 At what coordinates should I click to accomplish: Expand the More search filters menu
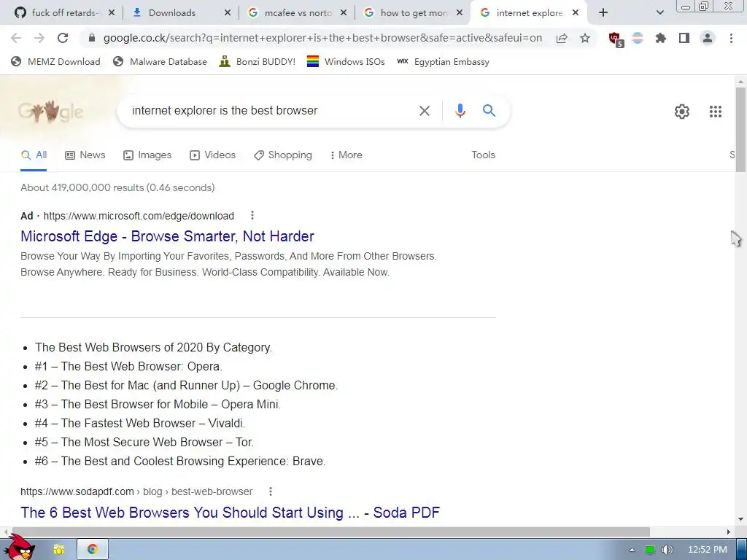click(x=347, y=155)
